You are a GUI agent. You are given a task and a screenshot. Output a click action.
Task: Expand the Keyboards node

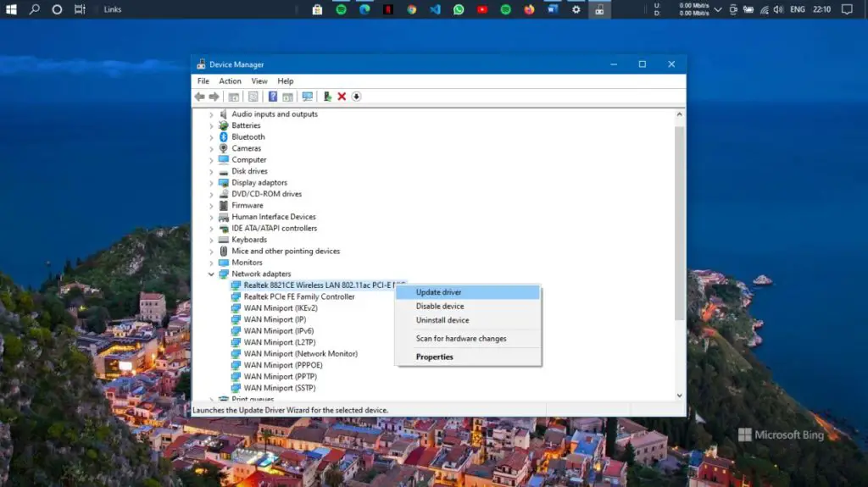(211, 240)
